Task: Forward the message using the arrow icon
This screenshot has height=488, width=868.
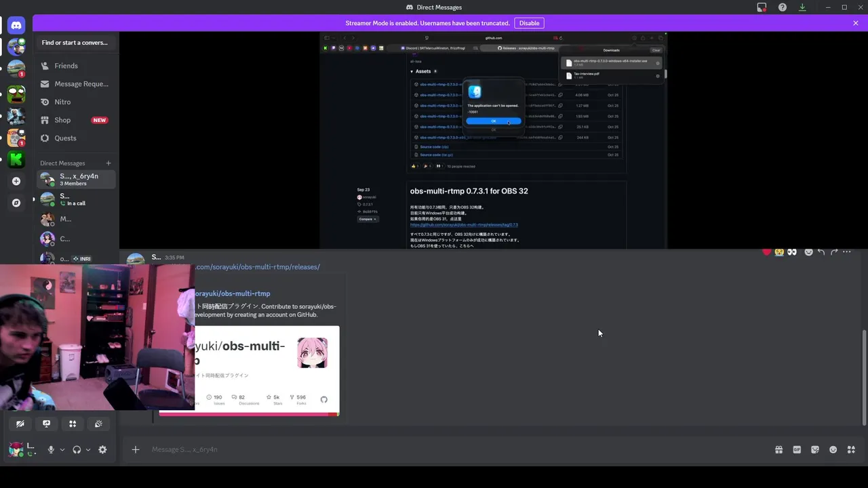Action: pyautogui.click(x=834, y=252)
